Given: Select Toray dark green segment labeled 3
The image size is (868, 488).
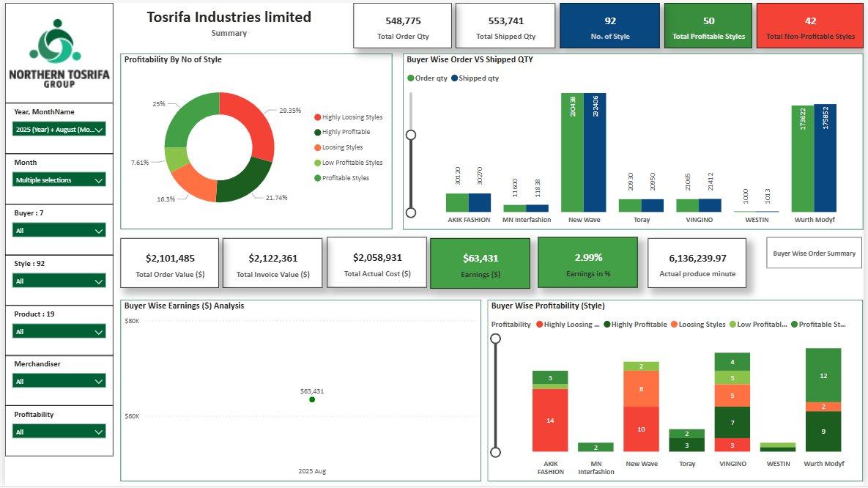Looking at the screenshot, I should tap(686, 445).
